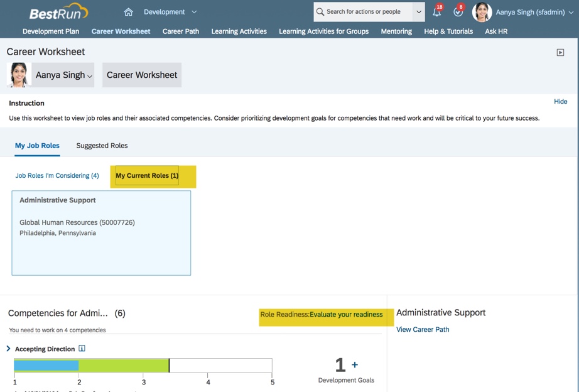This screenshot has height=392, width=579.
Task: Click the Accepting Direction rating bar
Action: tap(143, 366)
